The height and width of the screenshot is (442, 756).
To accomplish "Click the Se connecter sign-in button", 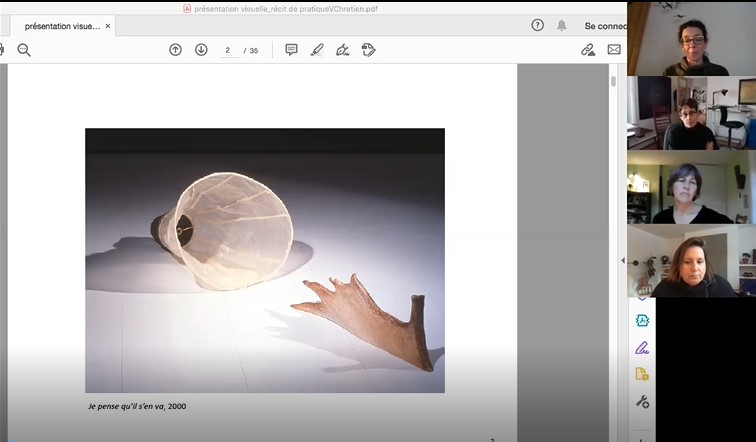I will tap(604, 26).
